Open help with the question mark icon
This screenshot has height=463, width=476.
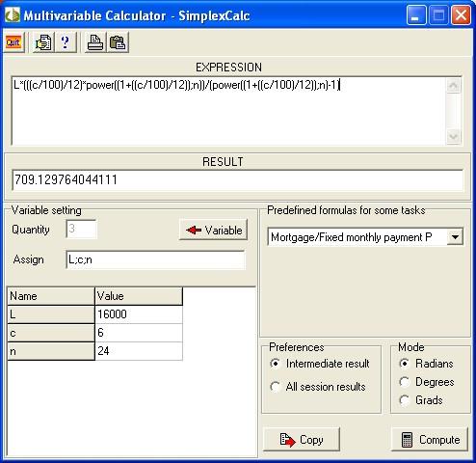66,42
